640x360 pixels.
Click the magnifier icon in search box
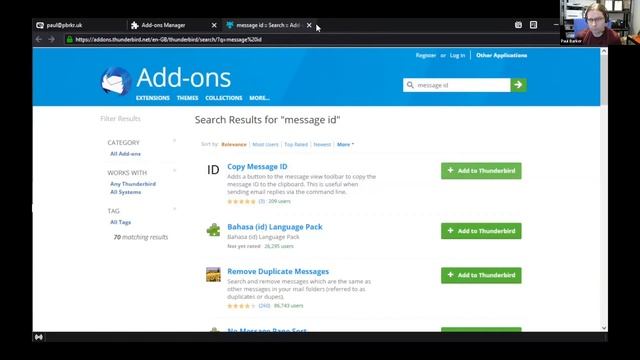[x=410, y=85]
